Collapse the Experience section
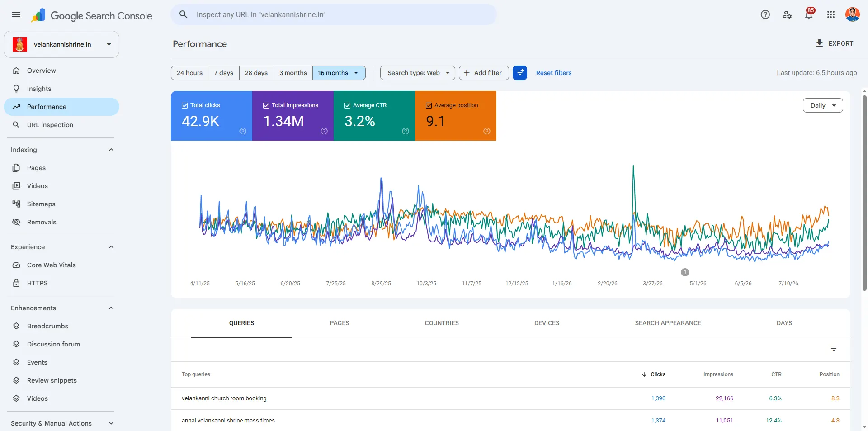The image size is (868, 431). [x=111, y=247]
